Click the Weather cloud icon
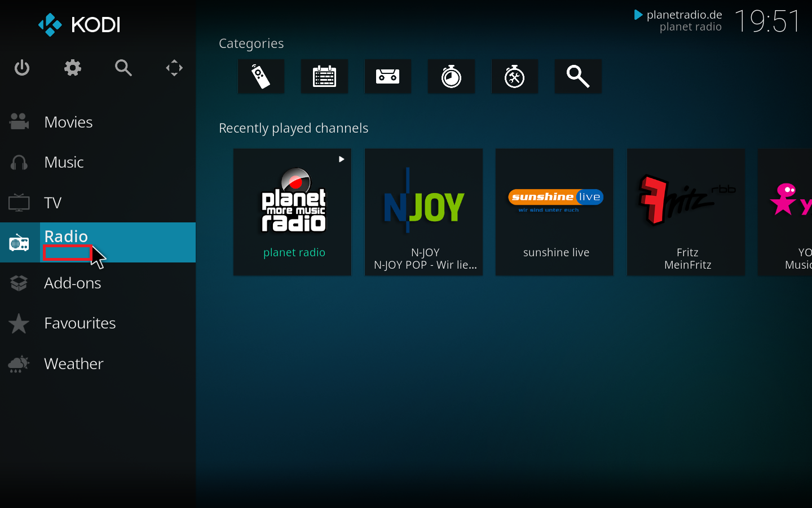This screenshot has height=508, width=812. tap(19, 364)
